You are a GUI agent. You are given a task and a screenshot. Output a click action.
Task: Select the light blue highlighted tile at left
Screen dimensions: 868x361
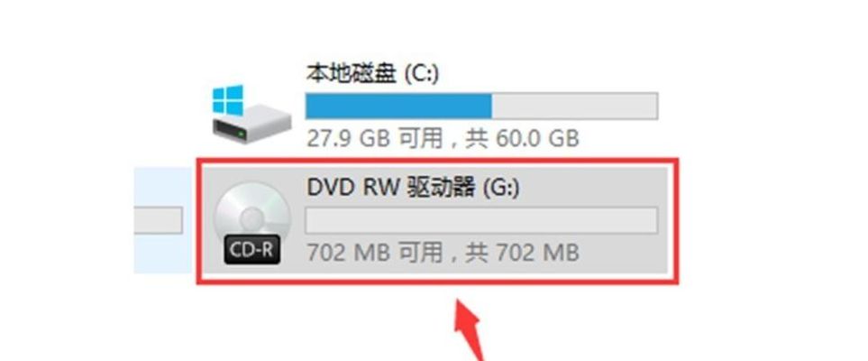tap(163, 220)
